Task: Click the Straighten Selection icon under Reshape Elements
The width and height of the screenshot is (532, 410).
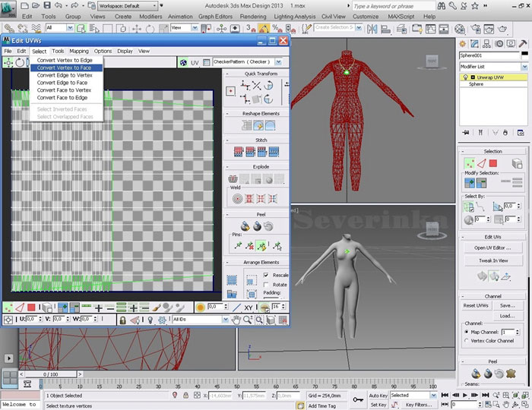Action: pyautogui.click(x=247, y=126)
